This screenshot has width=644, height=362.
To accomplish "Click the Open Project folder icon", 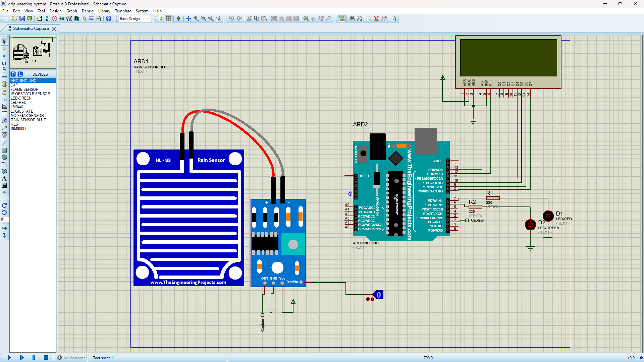I will (x=14, y=19).
